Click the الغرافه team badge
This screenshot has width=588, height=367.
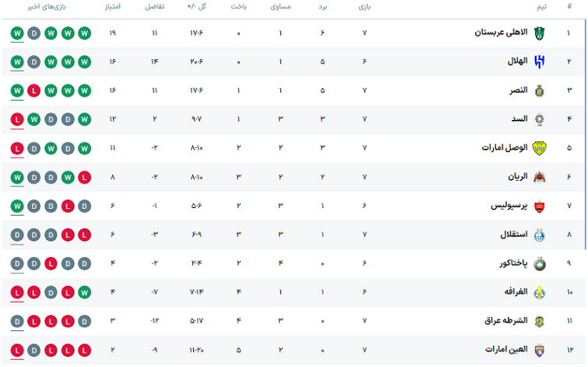[539, 293]
